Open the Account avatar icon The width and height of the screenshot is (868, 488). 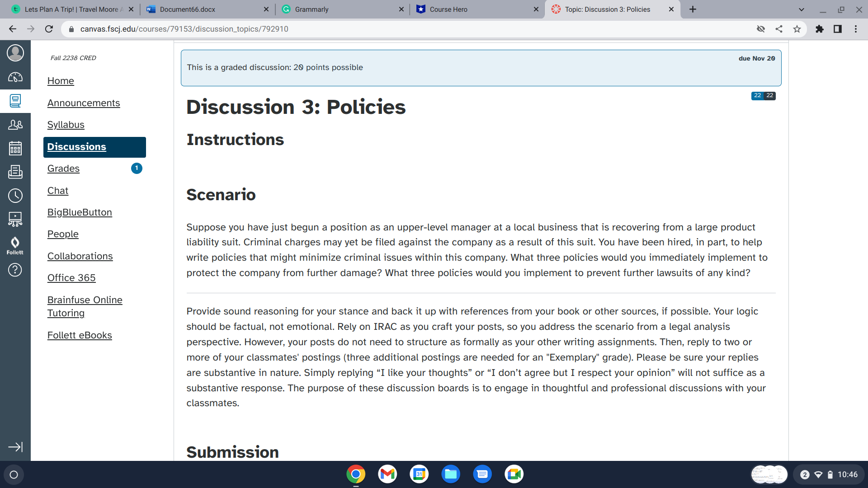click(x=15, y=53)
